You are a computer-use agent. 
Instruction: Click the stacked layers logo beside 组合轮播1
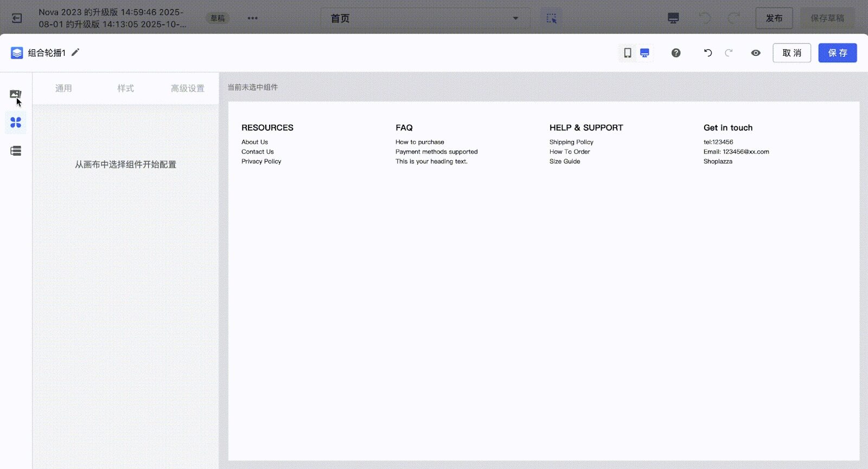(x=17, y=53)
